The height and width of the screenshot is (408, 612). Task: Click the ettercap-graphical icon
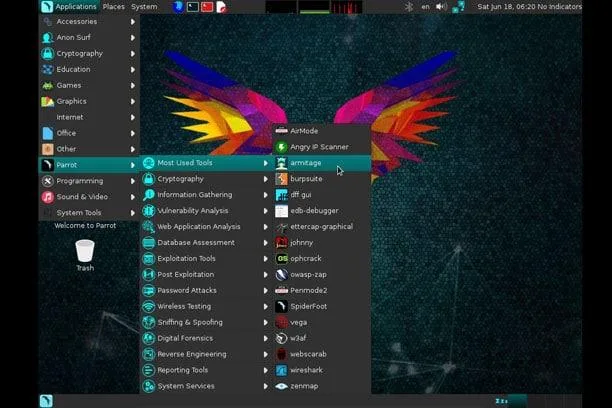coord(281,227)
